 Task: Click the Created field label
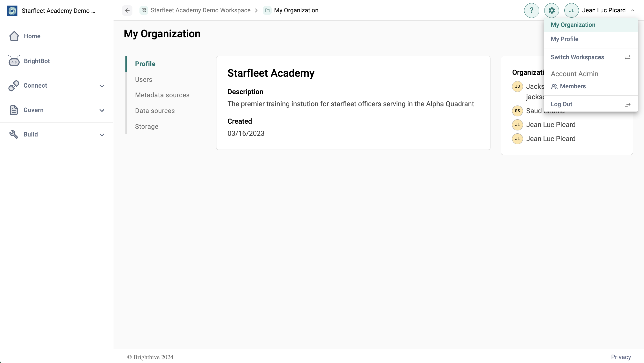(x=239, y=121)
